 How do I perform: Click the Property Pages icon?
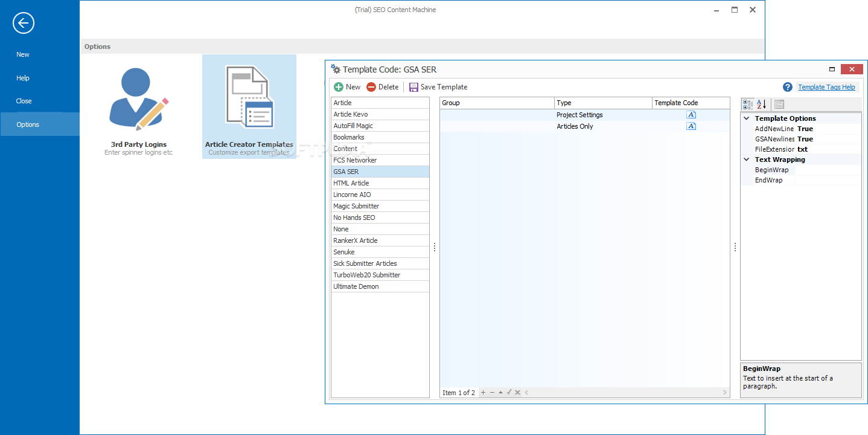779,104
